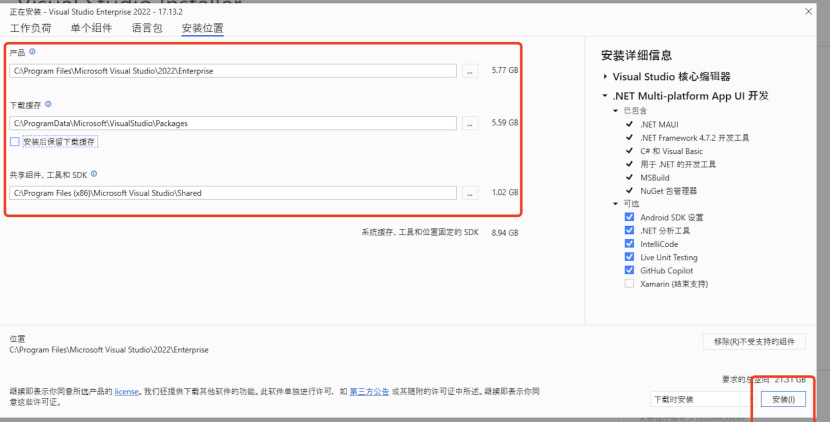
Task: Edit the 产品 install path field
Action: (233, 71)
